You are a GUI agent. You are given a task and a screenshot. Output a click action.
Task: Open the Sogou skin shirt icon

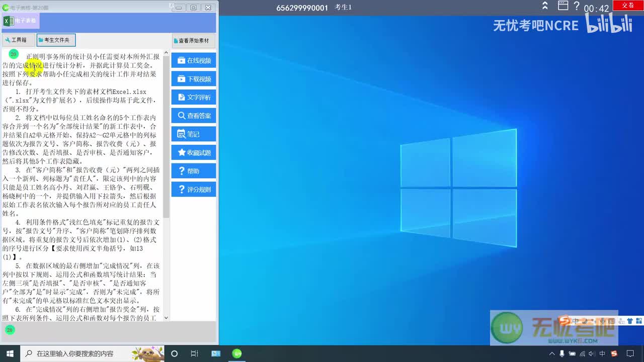click(630, 321)
